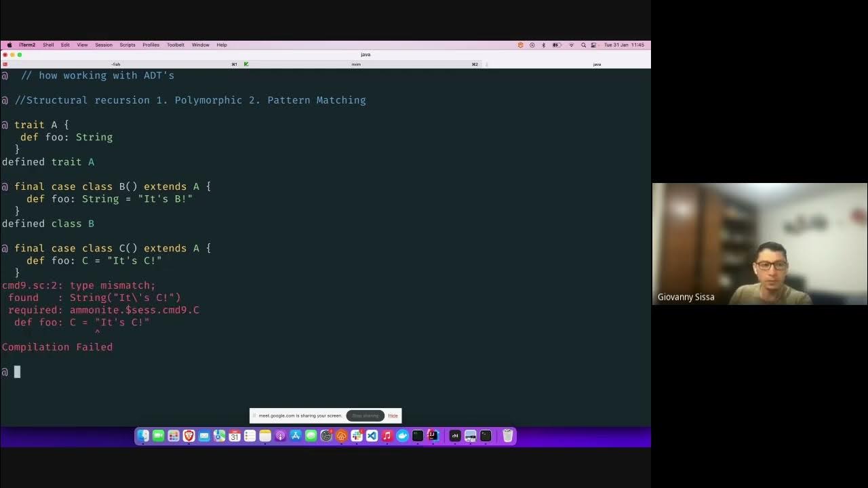Viewport: 868px width, 488px height.
Task: Click the terminal prompt at the cursor
Action: pos(17,371)
